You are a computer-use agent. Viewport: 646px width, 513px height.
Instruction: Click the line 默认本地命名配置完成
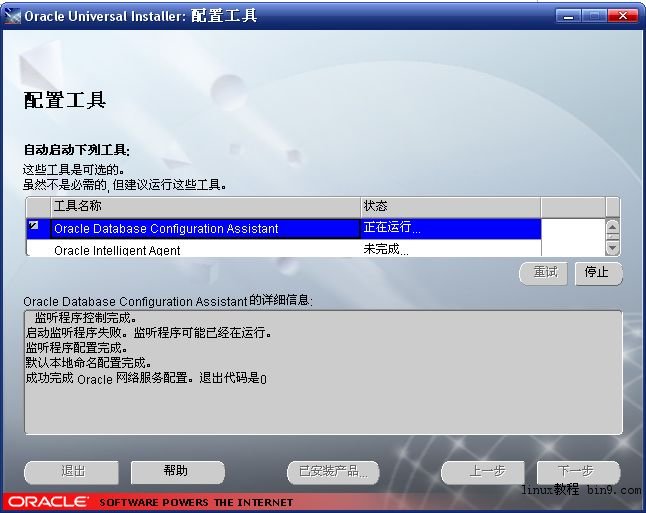pyautogui.click(x=89, y=363)
